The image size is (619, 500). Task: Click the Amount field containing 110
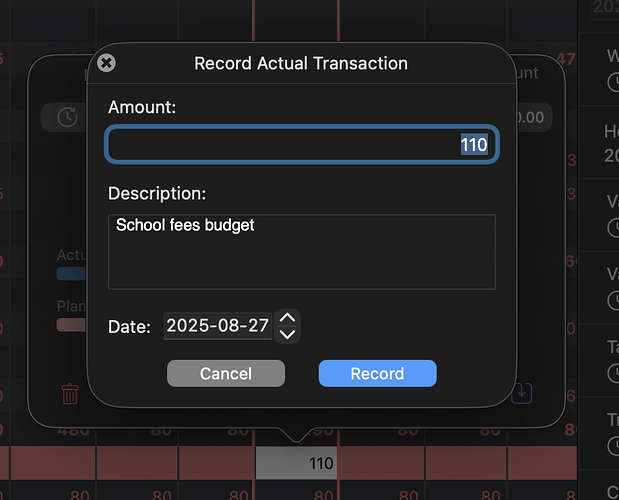click(x=301, y=145)
